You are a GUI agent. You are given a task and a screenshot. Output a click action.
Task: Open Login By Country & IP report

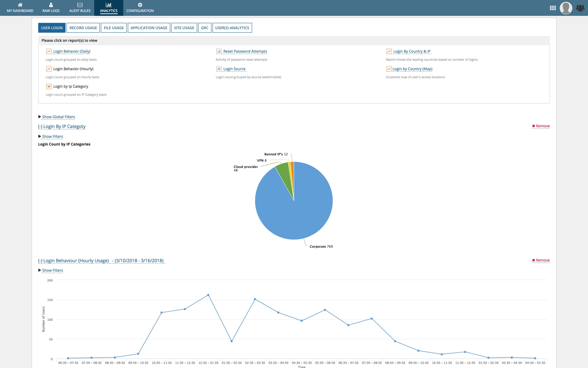tap(412, 51)
